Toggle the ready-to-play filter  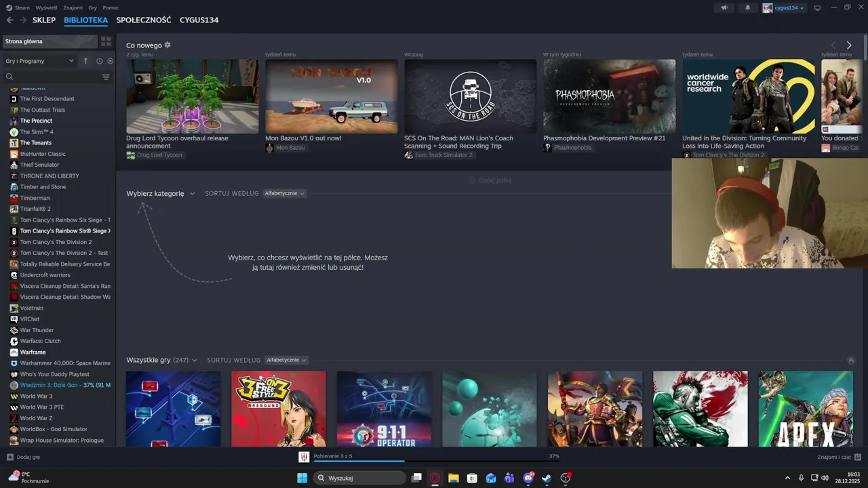point(110,61)
